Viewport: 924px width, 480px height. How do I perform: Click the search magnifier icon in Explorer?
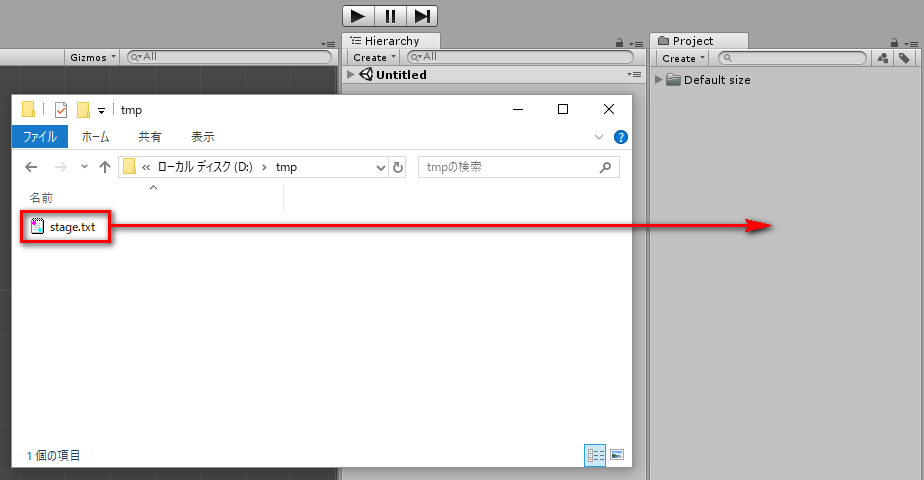(605, 167)
